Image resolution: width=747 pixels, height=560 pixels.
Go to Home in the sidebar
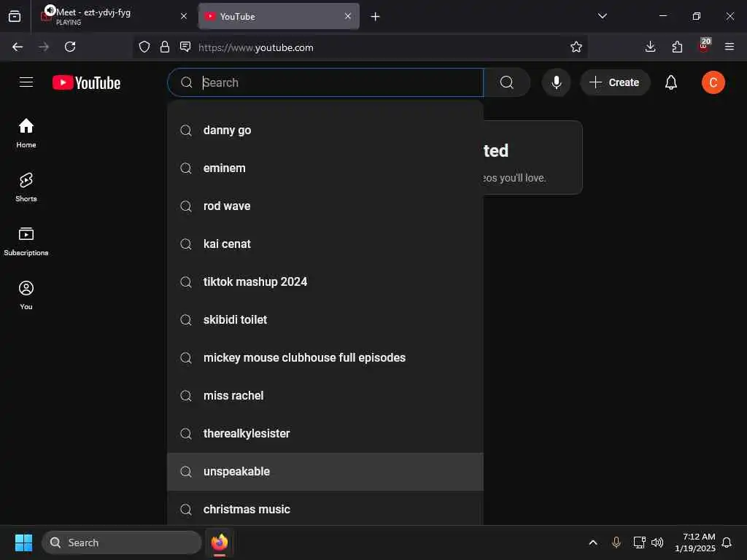[26, 133]
